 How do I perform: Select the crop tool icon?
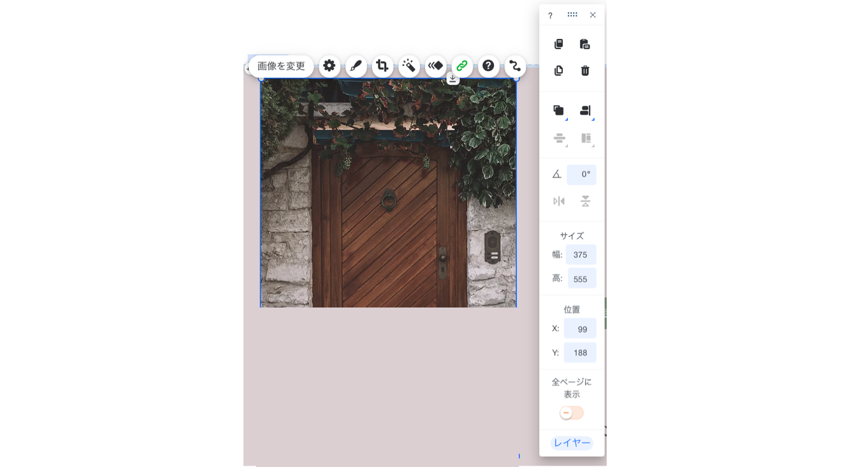[382, 66]
